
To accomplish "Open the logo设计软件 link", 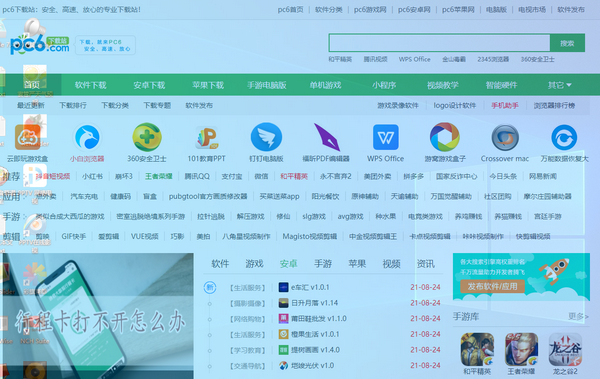I will coord(455,105).
